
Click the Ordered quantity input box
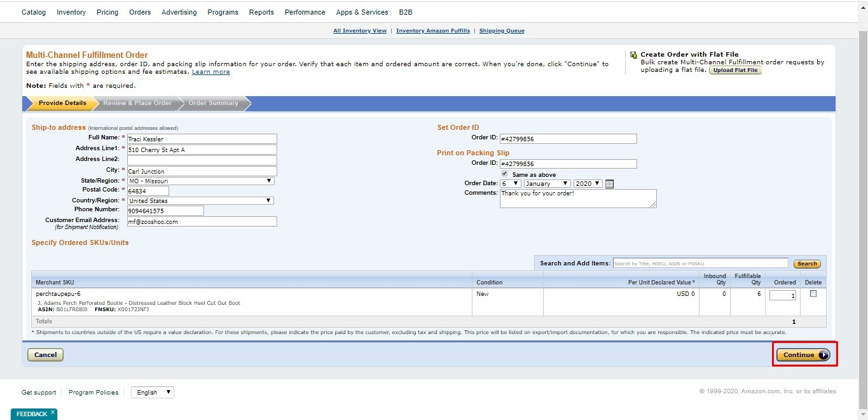[783, 295]
